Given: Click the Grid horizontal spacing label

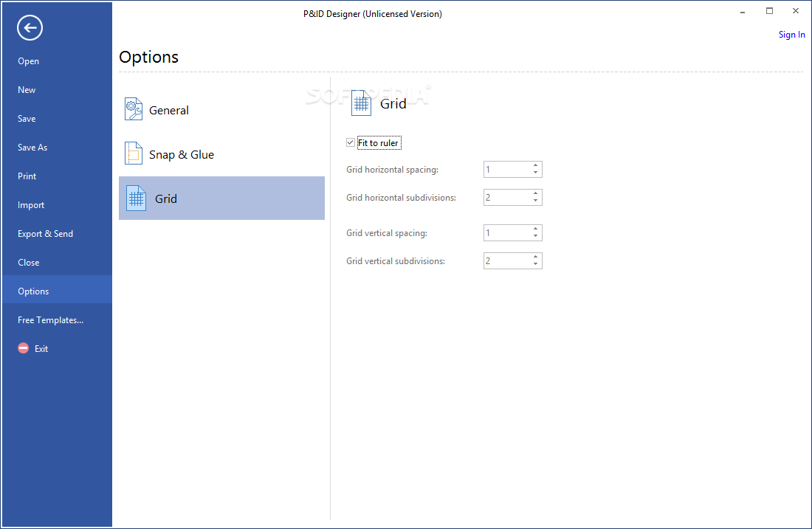Looking at the screenshot, I should point(392,170).
